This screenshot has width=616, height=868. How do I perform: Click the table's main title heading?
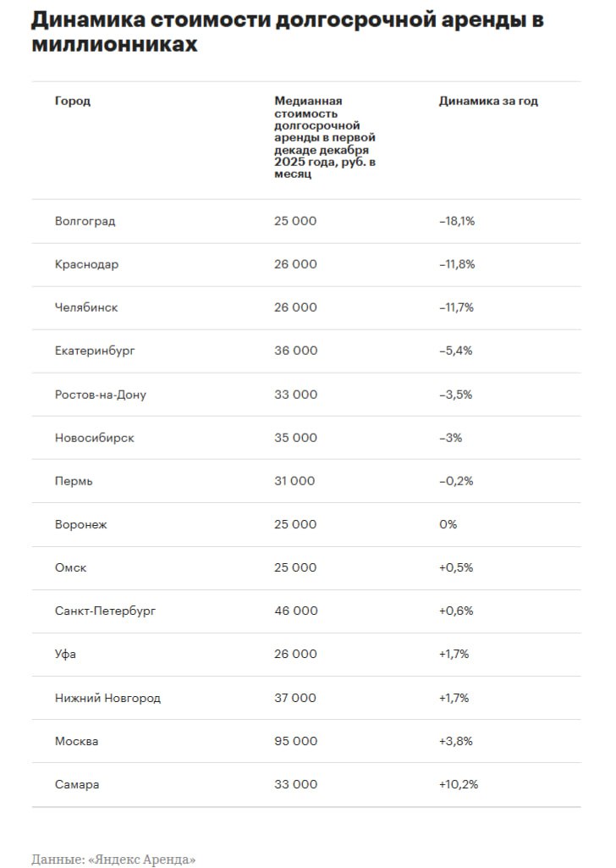pos(288,32)
